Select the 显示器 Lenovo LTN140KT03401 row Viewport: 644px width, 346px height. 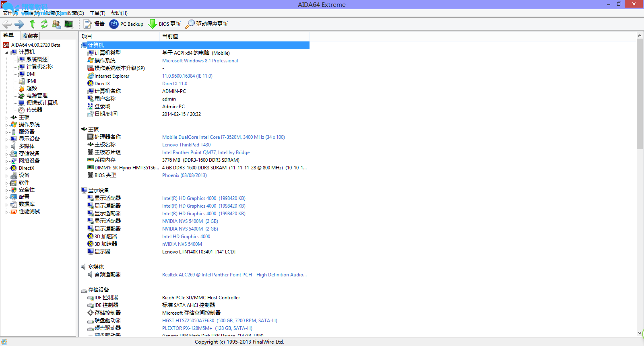click(x=195, y=252)
